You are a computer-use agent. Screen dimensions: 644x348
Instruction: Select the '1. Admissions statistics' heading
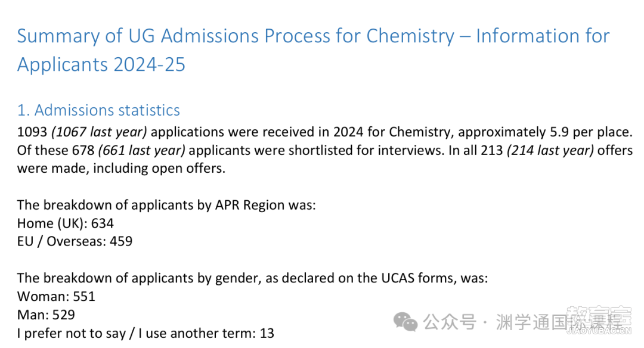coord(98,110)
